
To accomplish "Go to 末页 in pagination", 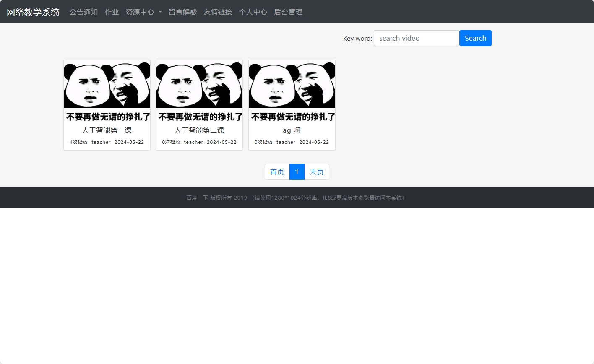I will click(x=316, y=172).
